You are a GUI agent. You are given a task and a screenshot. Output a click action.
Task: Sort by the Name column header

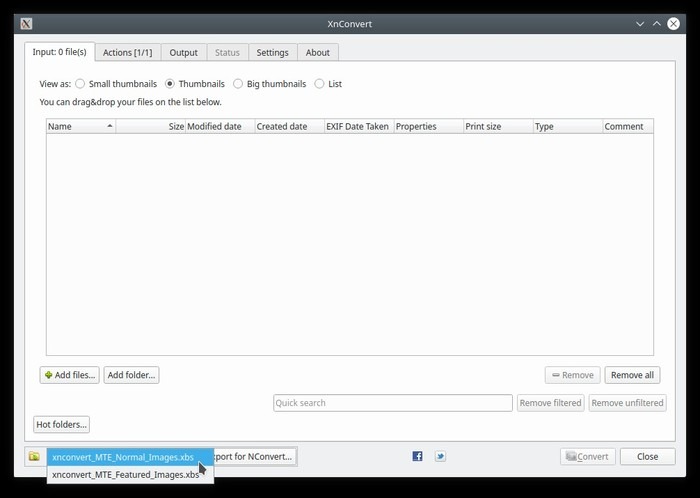pos(81,126)
